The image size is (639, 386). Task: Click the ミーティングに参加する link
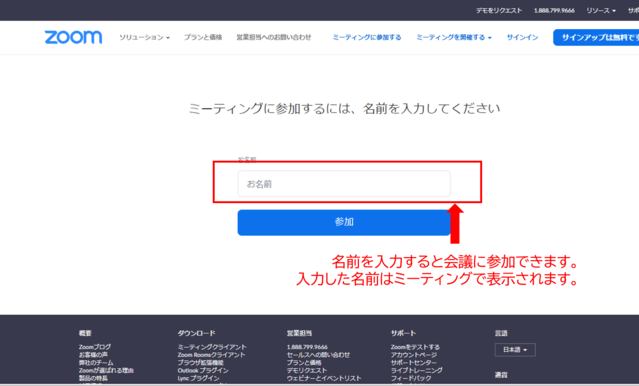click(367, 37)
